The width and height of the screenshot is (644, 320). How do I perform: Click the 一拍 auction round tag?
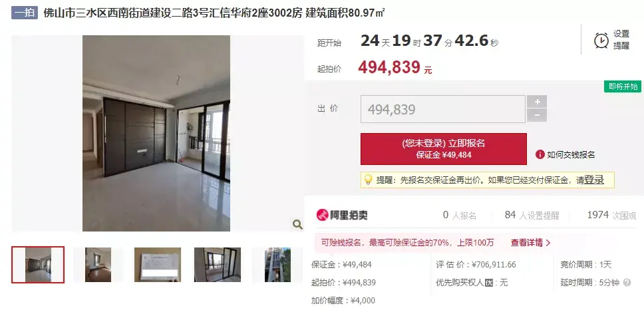click(25, 13)
